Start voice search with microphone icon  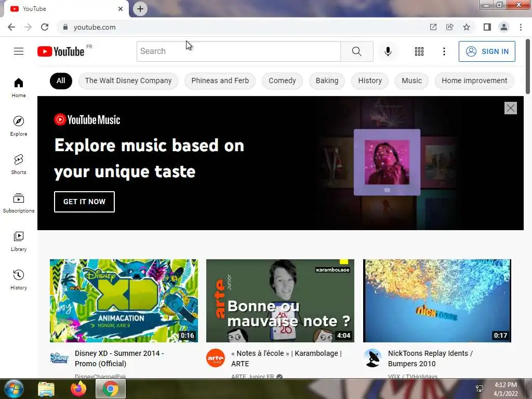point(388,51)
